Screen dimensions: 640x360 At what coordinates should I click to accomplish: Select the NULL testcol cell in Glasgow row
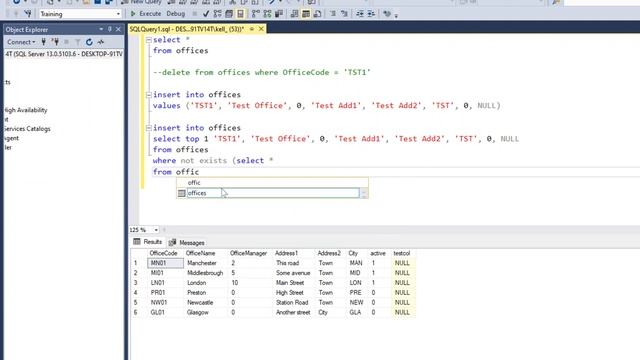click(403, 312)
